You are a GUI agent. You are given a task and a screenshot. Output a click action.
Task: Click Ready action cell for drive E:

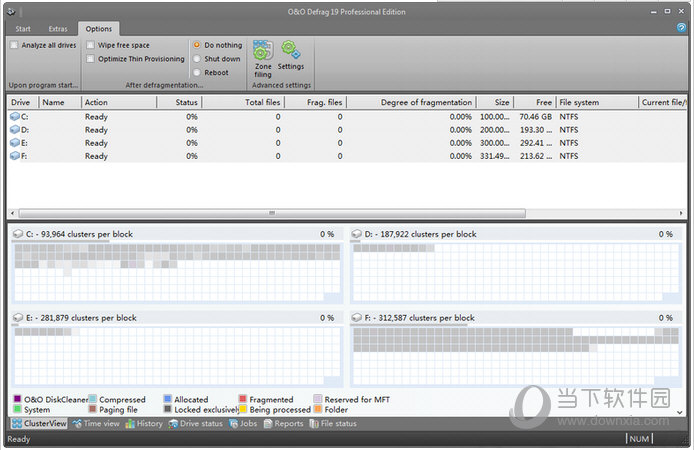[x=96, y=143]
